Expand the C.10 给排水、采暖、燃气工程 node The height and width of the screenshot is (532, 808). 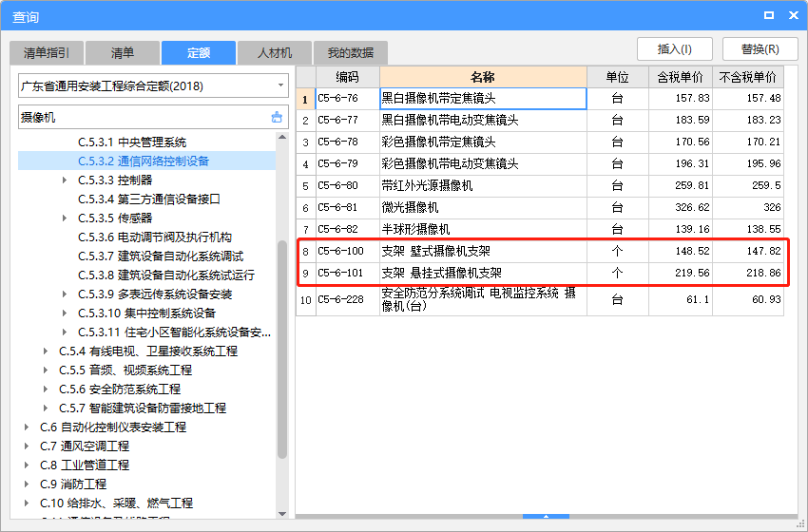27,503
